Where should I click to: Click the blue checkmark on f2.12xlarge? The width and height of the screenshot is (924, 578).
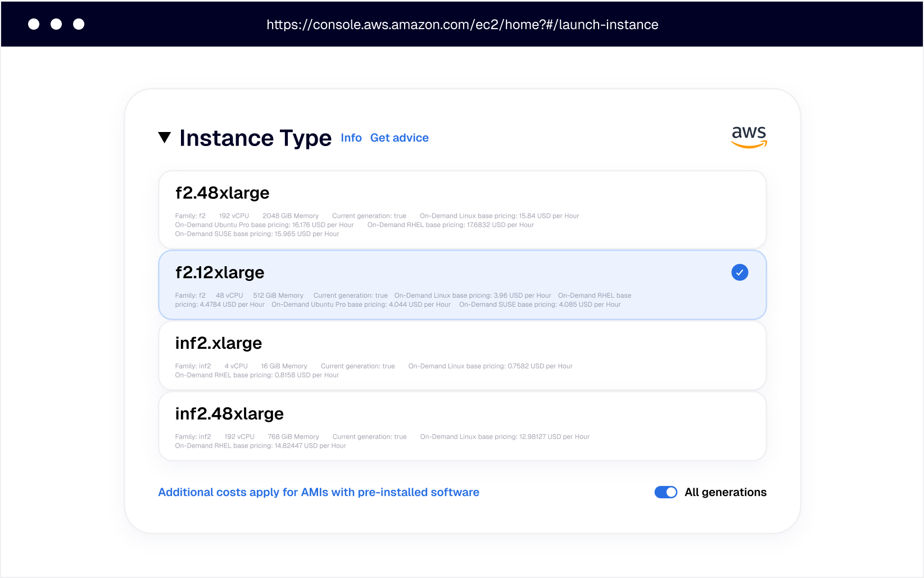point(739,273)
